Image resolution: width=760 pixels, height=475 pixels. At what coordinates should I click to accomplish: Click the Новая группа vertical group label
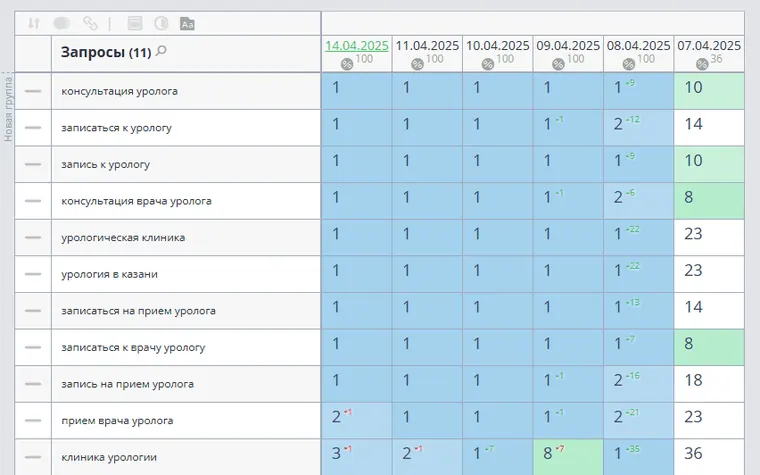(x=8, y=109)
